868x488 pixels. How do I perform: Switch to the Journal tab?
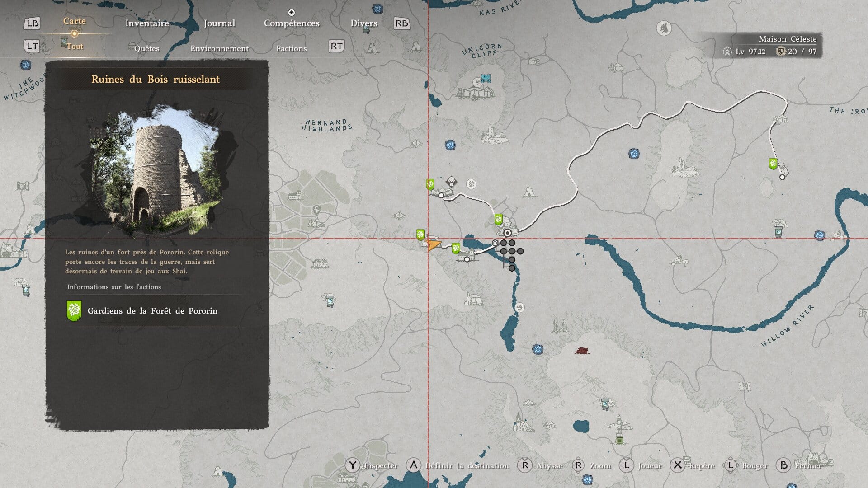click(x=219, y=23)
